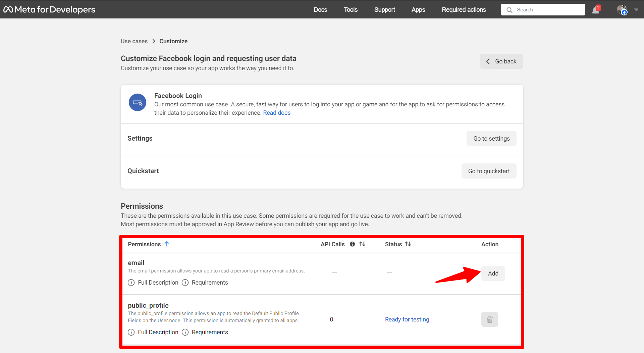Image resolution: width=644 pixels, height=353 pixels.
Task: Click the Facebook Login use case icon
Action: pos(137,102)
